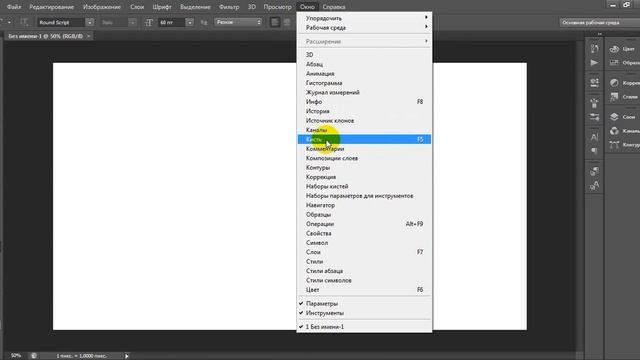The width and height of the screenshot is (640, 360).
Task: Choose Журнал измерений menu entry
Action: 364,93
